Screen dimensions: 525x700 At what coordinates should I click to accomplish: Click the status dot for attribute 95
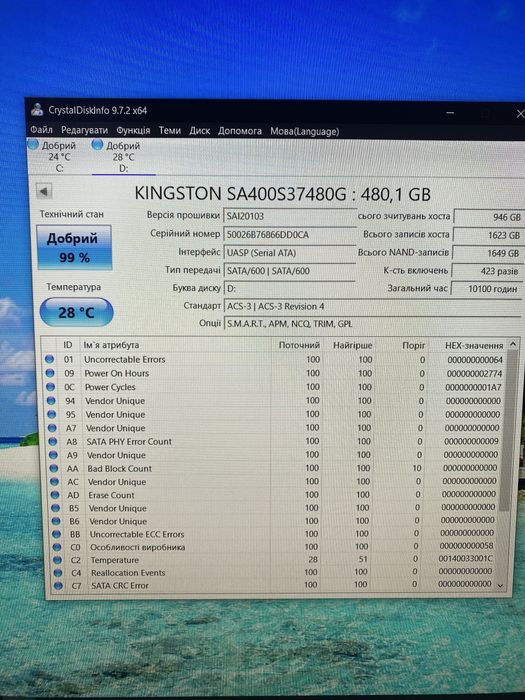click(x=52, y=414)
